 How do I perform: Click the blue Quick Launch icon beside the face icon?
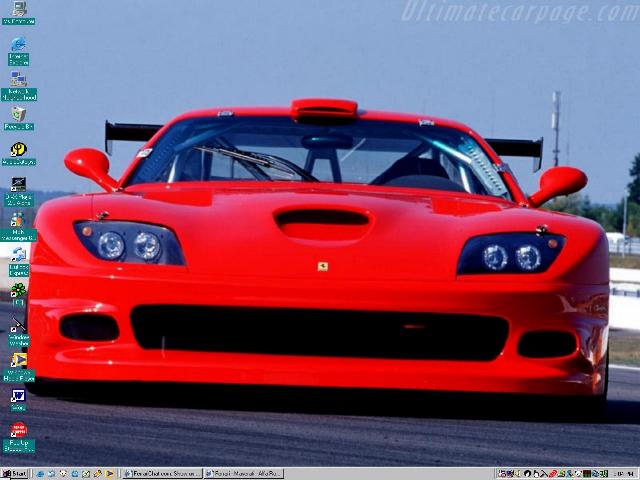point(75,474)
